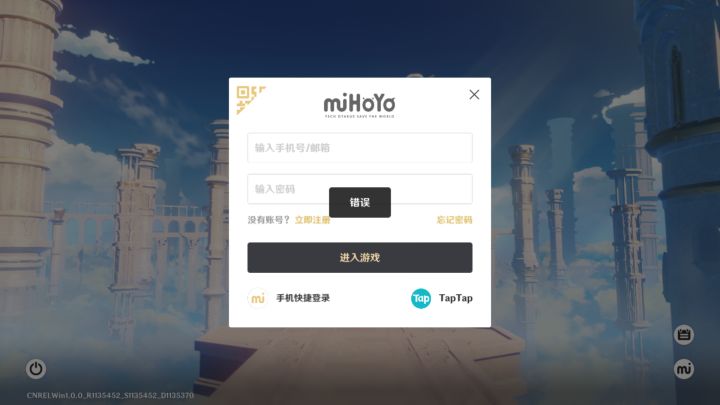This screenshot has height=405, width=720.
Task: Tap the miHoYo quick login icon
Action: [x=258, y=298]
